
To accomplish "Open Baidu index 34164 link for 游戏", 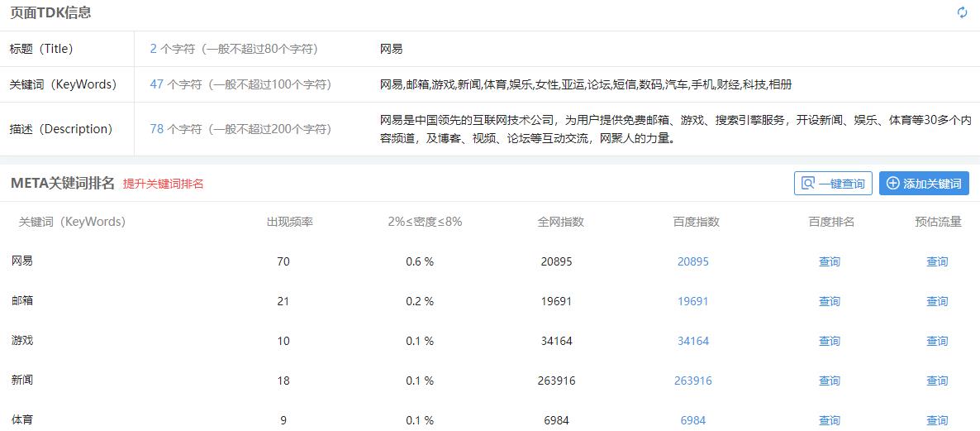I will 693,341.
